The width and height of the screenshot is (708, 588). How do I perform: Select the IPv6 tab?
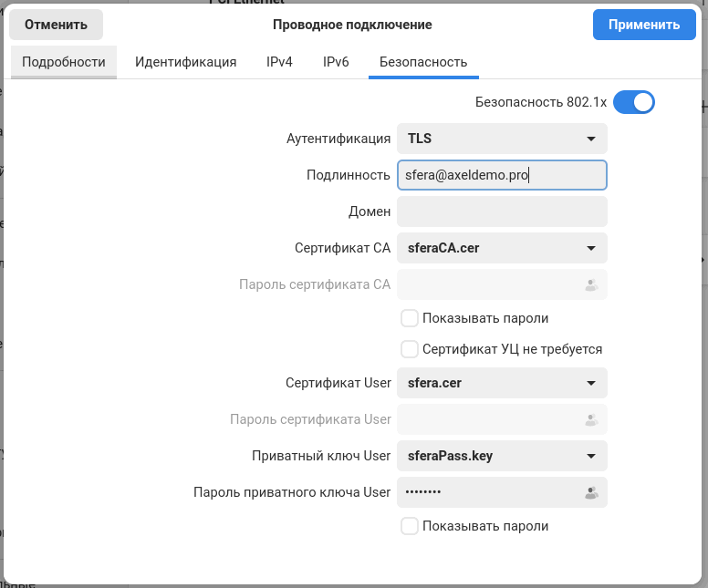(x=336, y=62)
